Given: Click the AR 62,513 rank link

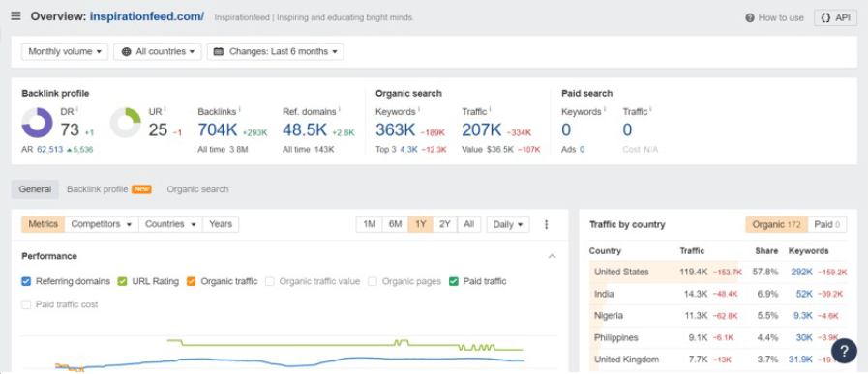Looking at the screenshot, I should [x=49, y=150].
